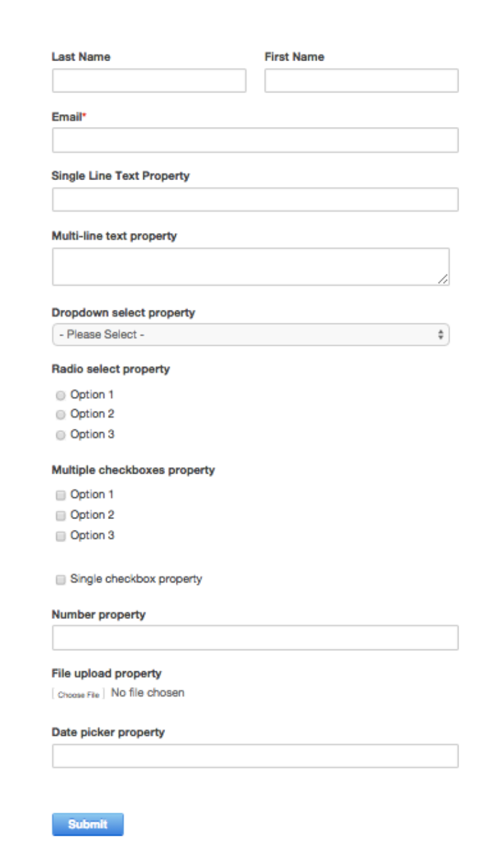Check Option 2 under Multiple checkboxes property
Screen dimensions: 504x852
pyautogui.click(x=60, y=515)
